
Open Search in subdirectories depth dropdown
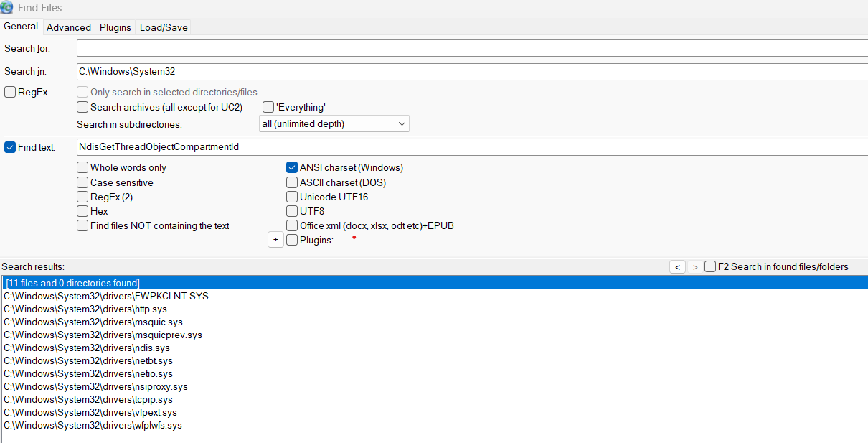pos(334,123)
